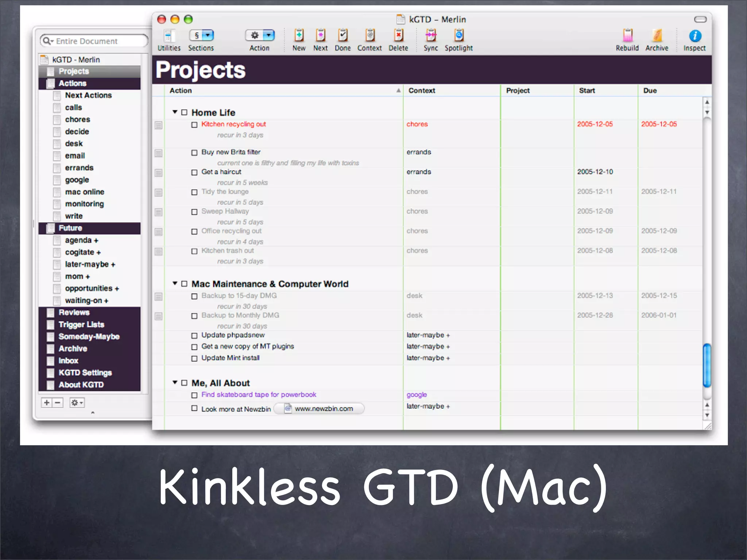Open the KGTD Settings section
The width and height of the screenshot is (747, 560).
pyautogui.click(x=90, y=373)
